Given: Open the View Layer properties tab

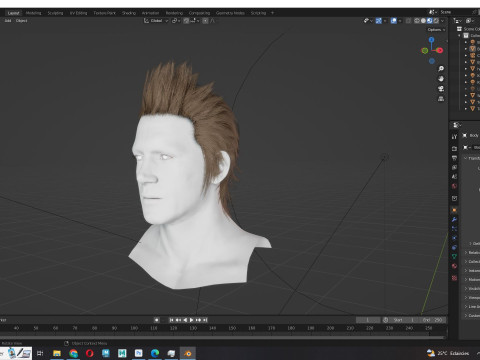Looking at the screenshot, I should point(454,167).
